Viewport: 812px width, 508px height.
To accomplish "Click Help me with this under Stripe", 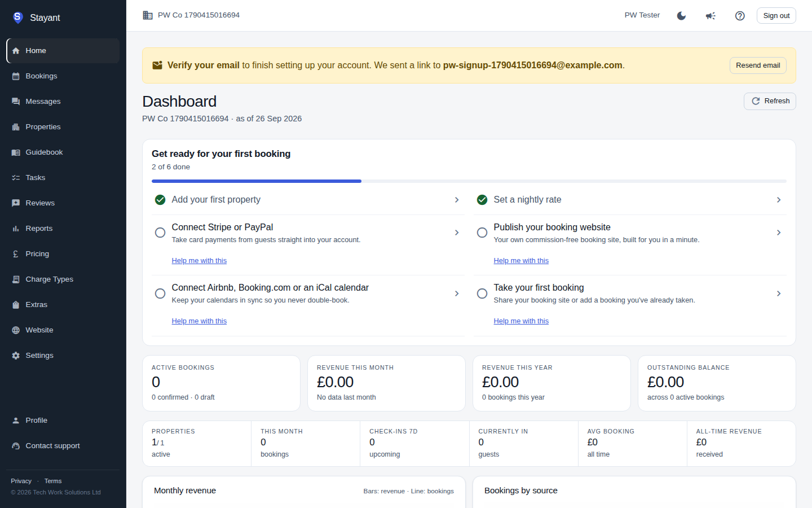I will pos(199,261).
